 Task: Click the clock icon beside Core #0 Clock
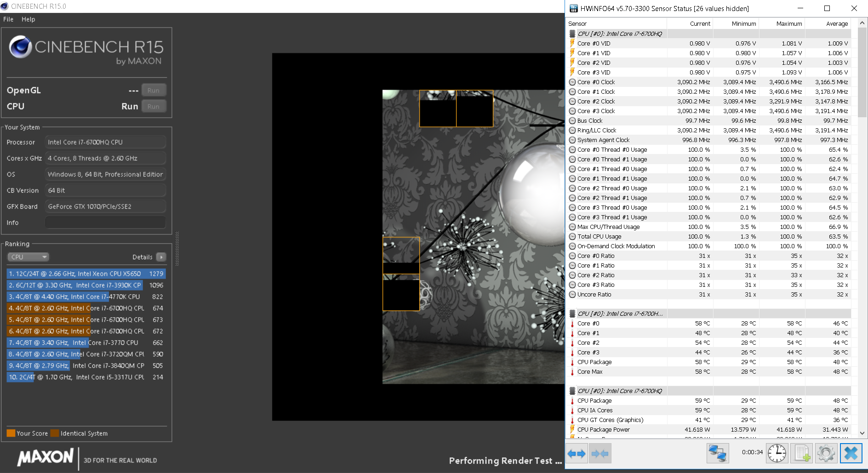point(572,82)
